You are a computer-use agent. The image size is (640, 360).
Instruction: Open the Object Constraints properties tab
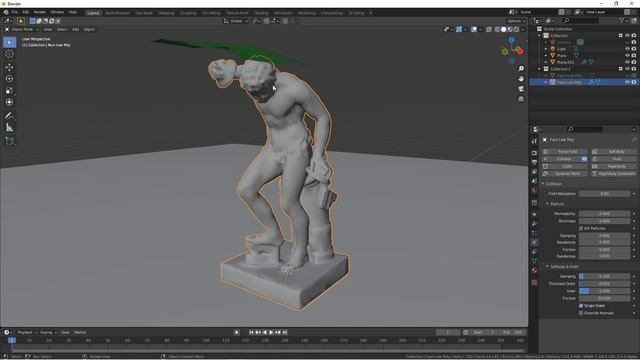coord(534,251)
